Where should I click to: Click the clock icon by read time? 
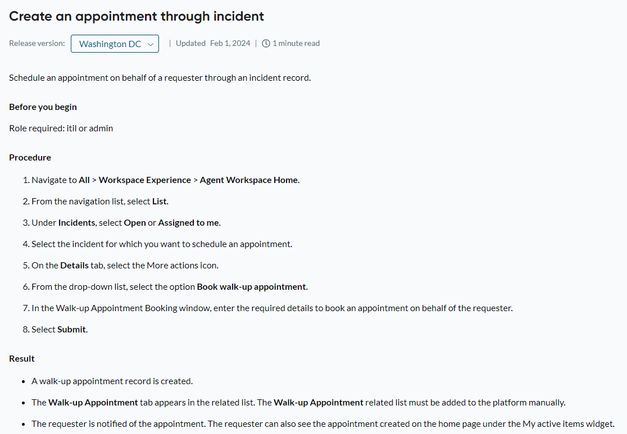point(266,43)
